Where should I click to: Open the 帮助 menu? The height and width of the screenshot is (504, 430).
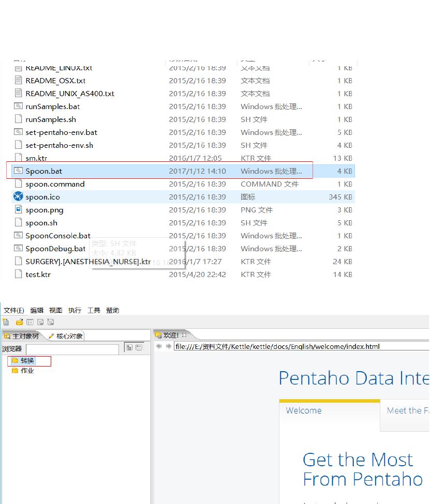(113, 310)
